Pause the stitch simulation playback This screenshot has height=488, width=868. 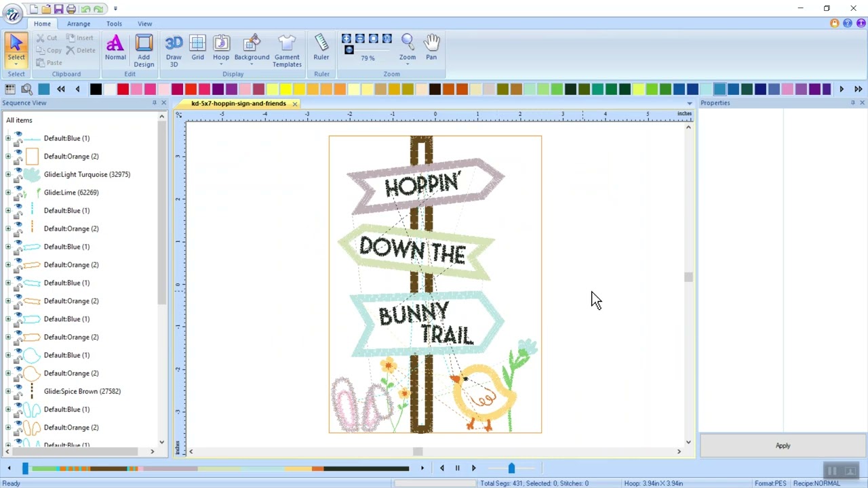coord(457,468)
